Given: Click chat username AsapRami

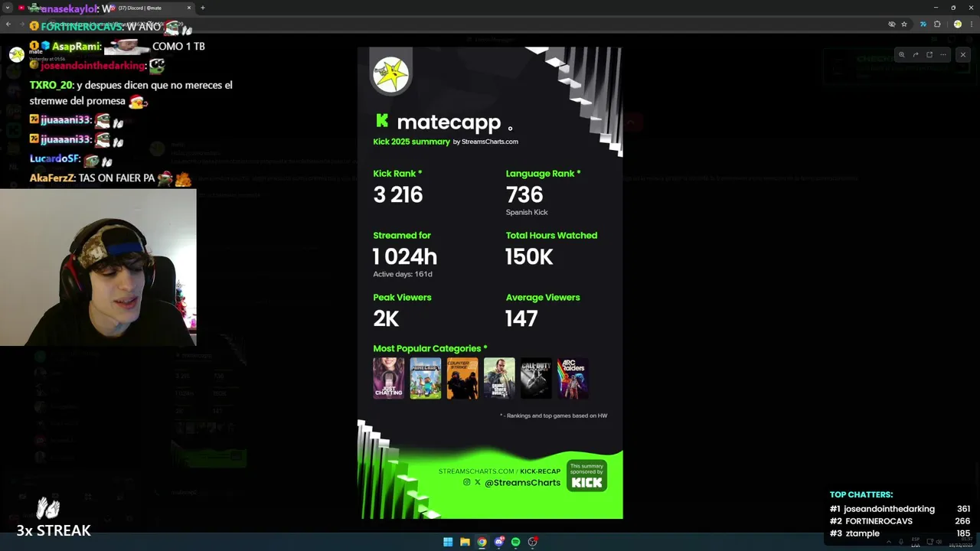Looking at the screenshot, I should pos(77,46).
